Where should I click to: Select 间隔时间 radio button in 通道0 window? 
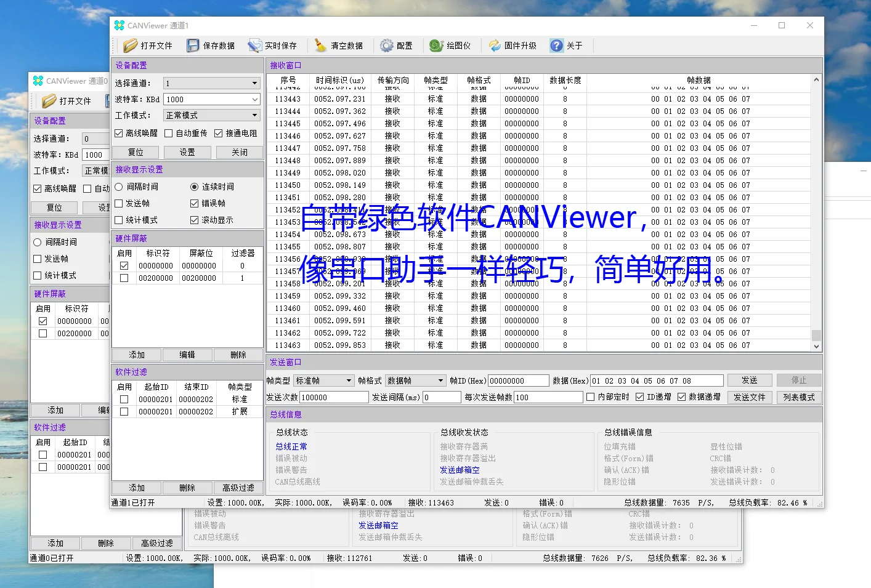click(x=38, y=242)
